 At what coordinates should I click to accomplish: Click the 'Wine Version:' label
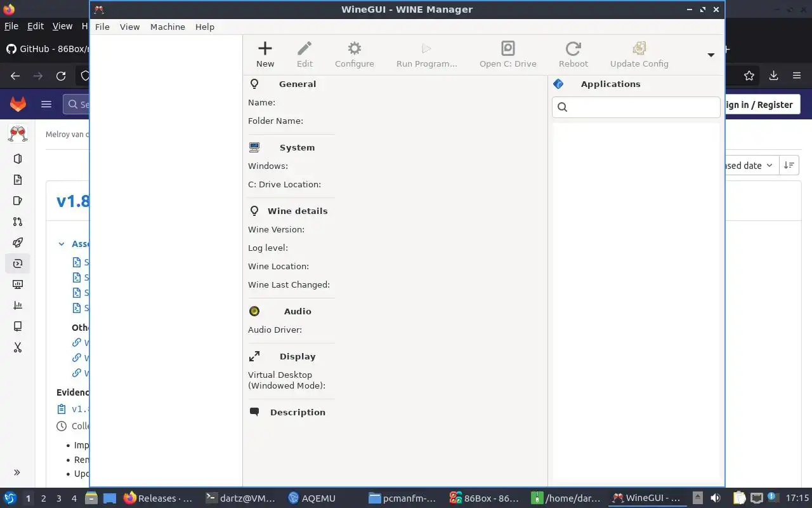[276, 229]
